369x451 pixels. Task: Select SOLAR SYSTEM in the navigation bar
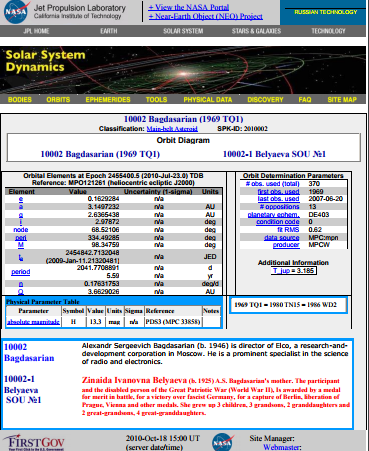[x=183, y=31]
